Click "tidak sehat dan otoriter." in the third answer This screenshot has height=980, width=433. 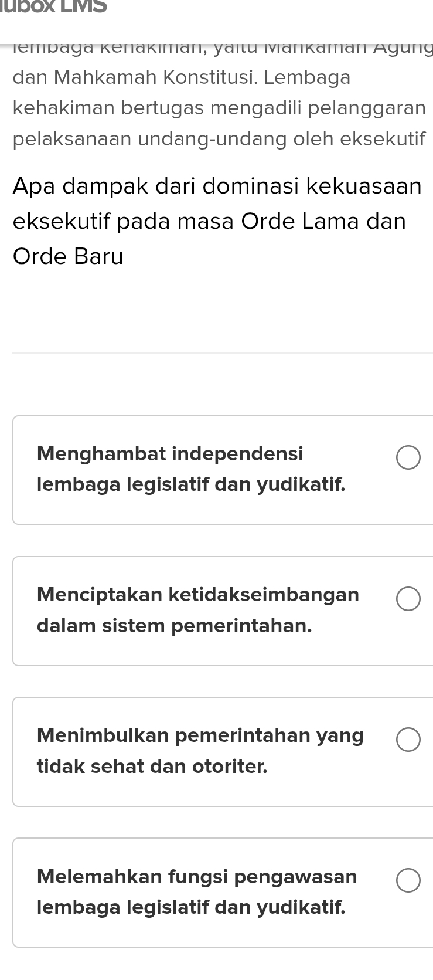[152, 766]
